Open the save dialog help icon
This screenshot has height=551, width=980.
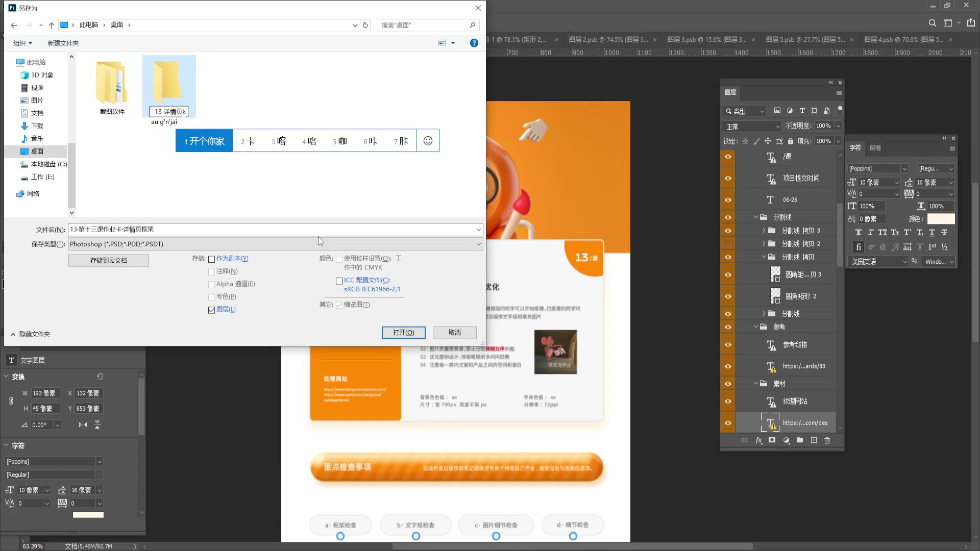(x=474, y=43)
